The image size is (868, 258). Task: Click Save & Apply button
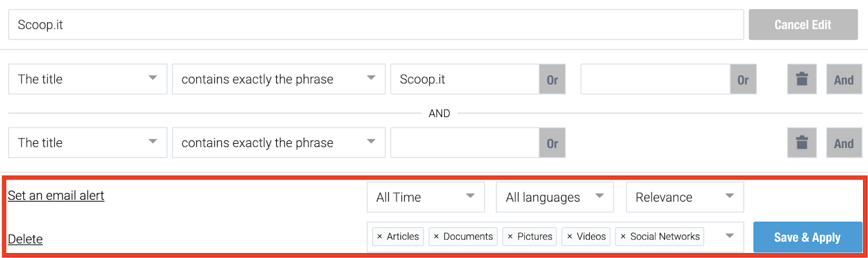click(x=807, y=237)
